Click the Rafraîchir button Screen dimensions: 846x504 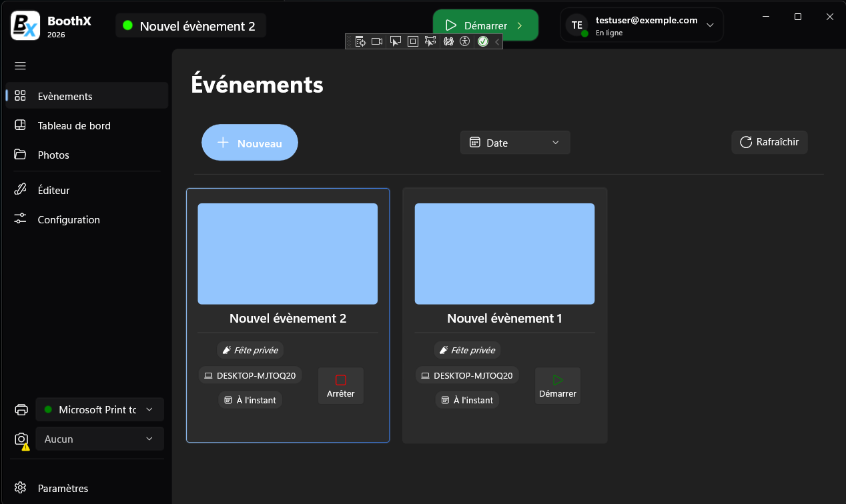[769, 142]
